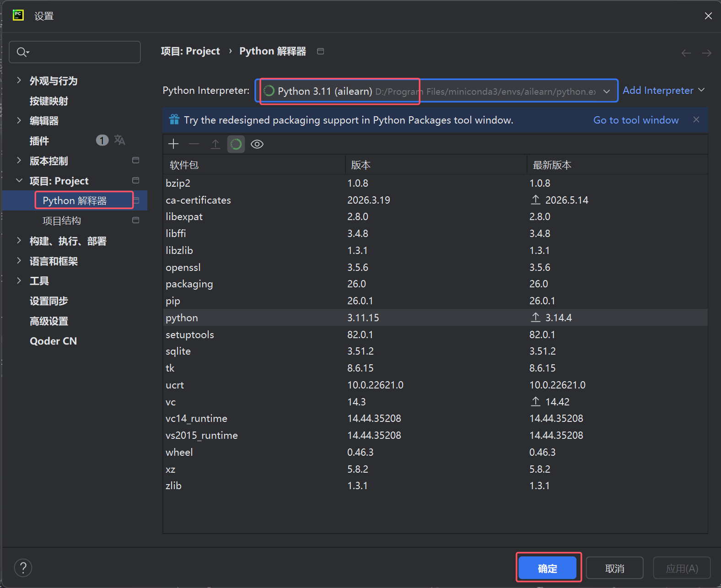
Task: Click the 最新版本 column header
Action: coord(618,165)
